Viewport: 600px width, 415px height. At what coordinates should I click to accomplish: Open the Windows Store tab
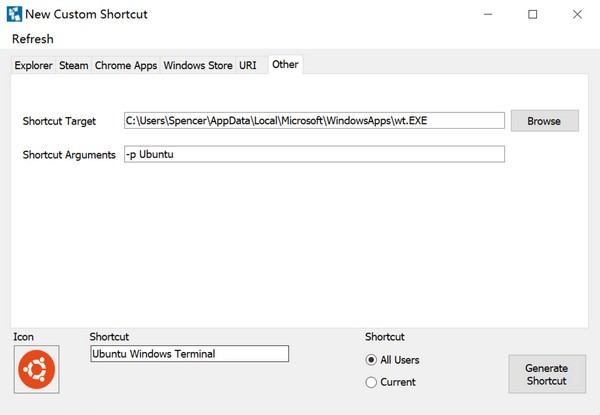198,66
